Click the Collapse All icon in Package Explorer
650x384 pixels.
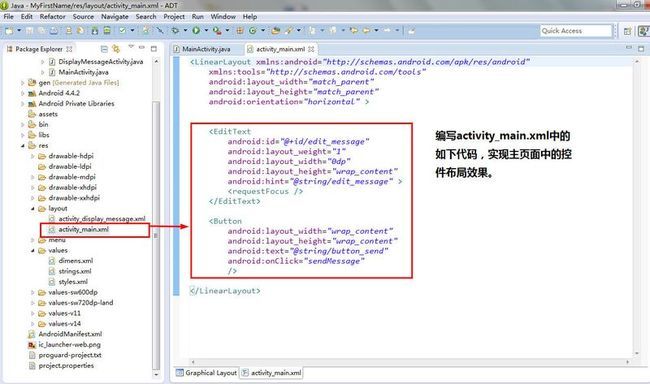coord(104,49)
